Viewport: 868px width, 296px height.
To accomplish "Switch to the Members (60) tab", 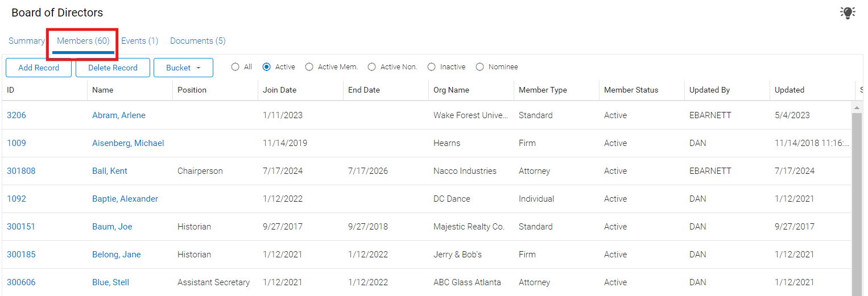I will point(83,41).
